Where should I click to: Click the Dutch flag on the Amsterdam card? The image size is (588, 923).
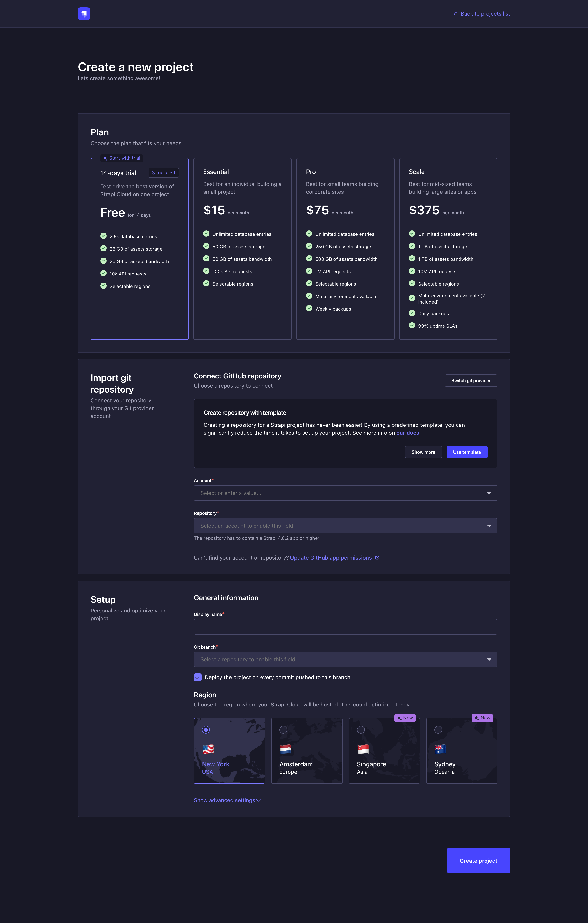(x=286, y=749)
